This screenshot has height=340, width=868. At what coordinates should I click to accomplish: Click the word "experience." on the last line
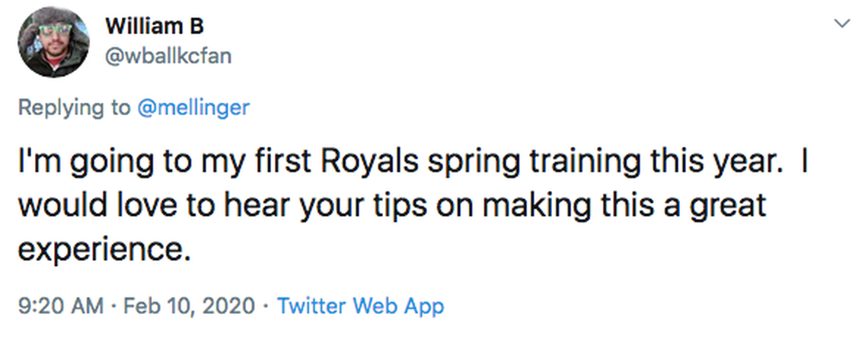point(103,249)
